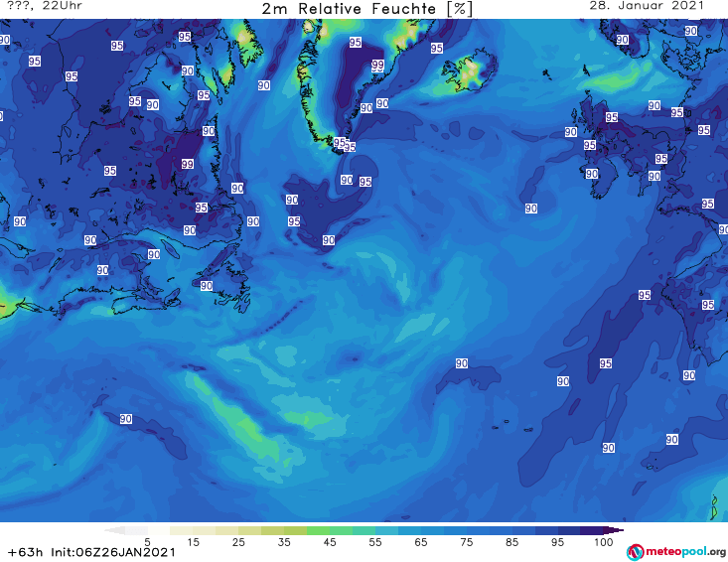Click the meteopool.org logo icon

coord(635,552)
